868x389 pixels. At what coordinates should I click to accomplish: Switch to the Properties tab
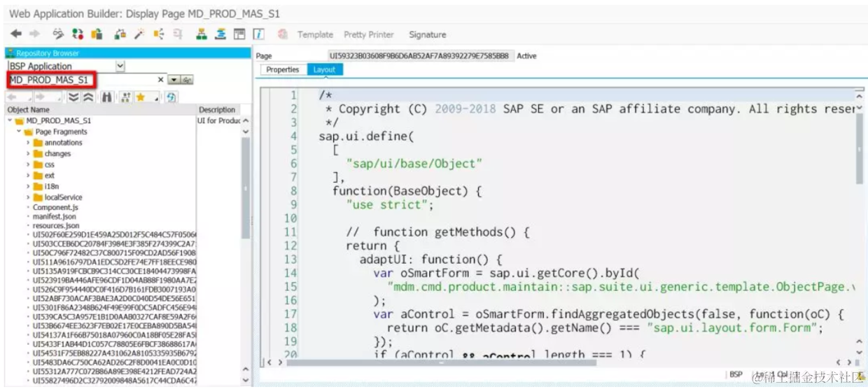283,70
